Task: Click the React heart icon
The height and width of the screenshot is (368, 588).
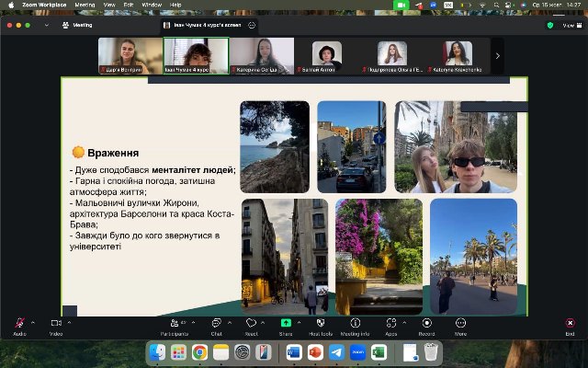Action: click(251, 324)
